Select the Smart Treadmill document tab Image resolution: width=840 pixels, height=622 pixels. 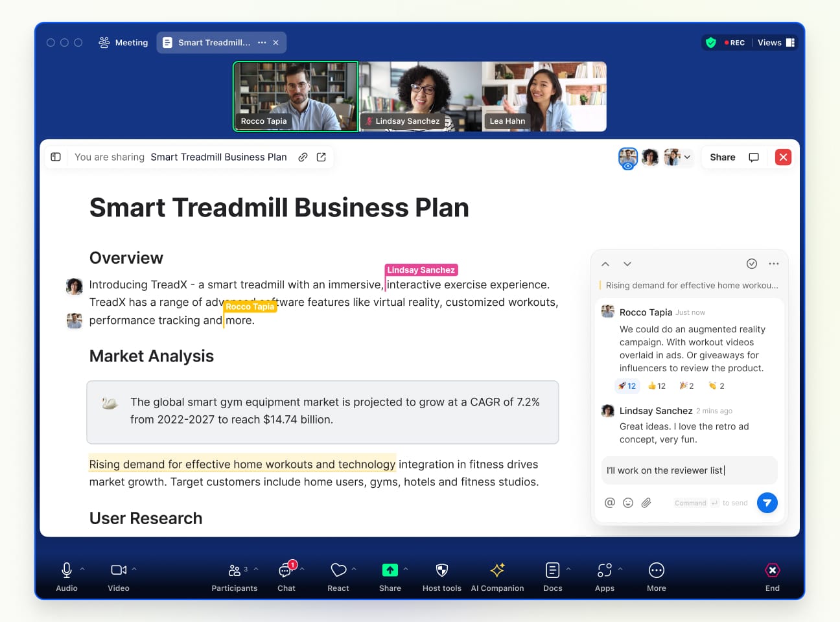coord(214,42)
